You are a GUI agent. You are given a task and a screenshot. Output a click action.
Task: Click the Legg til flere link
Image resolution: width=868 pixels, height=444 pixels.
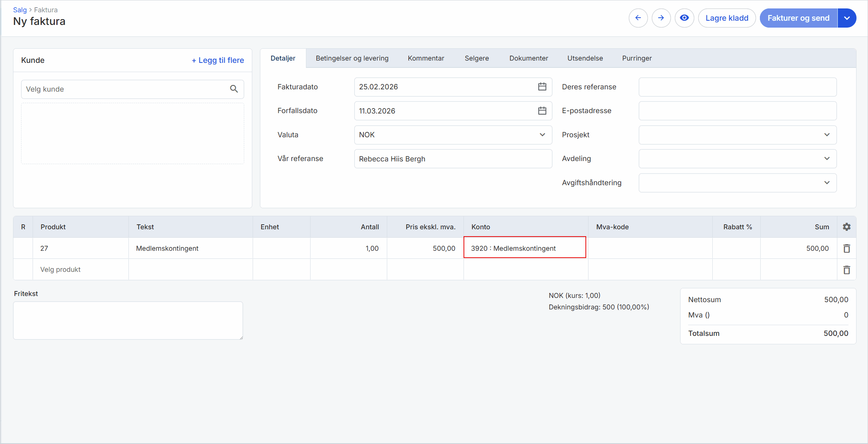(218, 60)
